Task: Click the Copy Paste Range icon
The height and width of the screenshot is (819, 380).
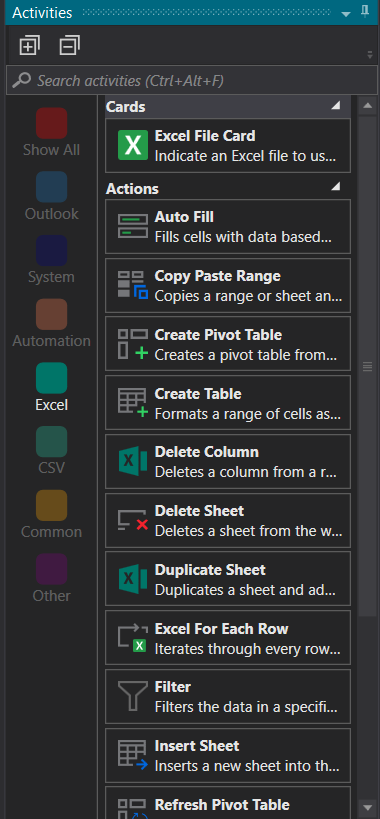Action: (x=133, y=285)
